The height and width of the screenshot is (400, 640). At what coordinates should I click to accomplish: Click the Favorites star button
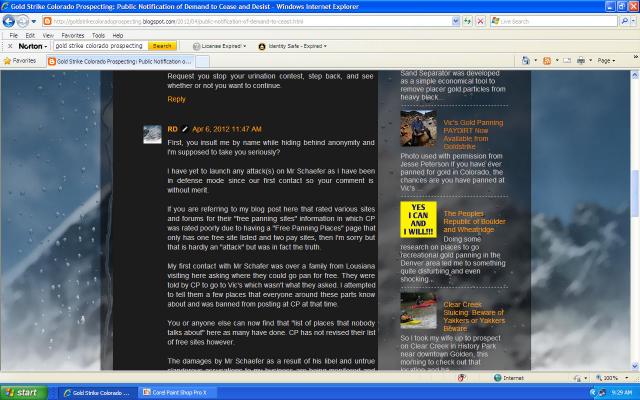(x=20, y=61)
